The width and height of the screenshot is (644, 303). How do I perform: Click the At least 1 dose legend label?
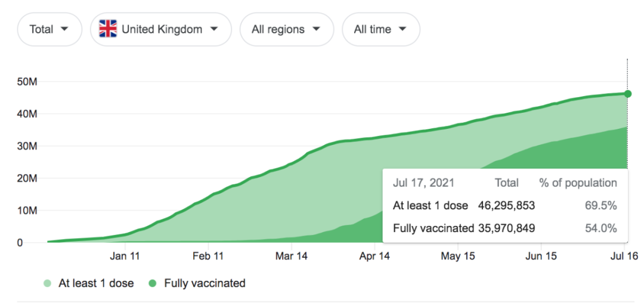coord(96,283)
